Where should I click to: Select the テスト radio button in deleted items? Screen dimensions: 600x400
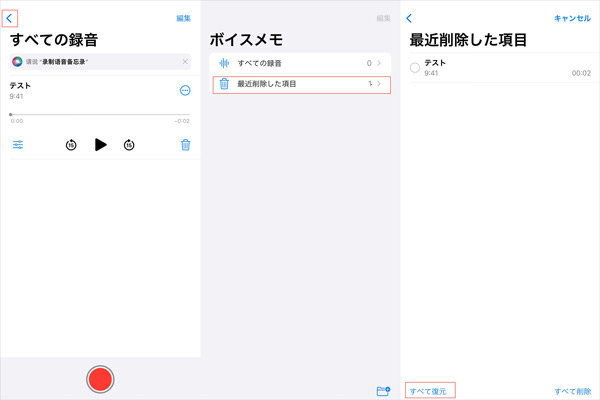pos(415,68)
